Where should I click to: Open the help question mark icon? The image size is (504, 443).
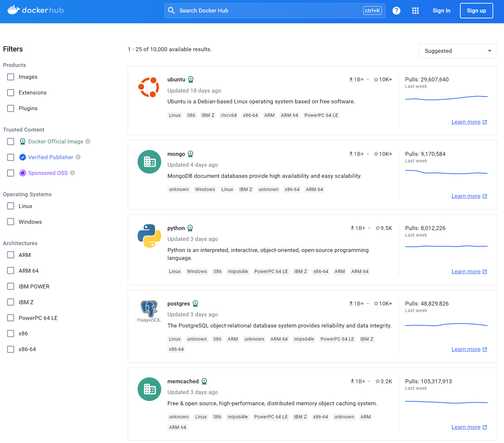coord(396,11)
